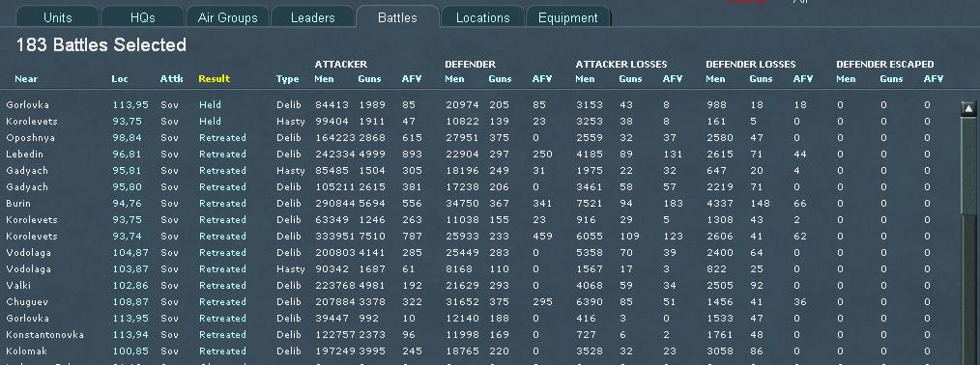This screenshot has height=365, width=980.
Task: Switch to the Locations tab
Action: [482, 16]
